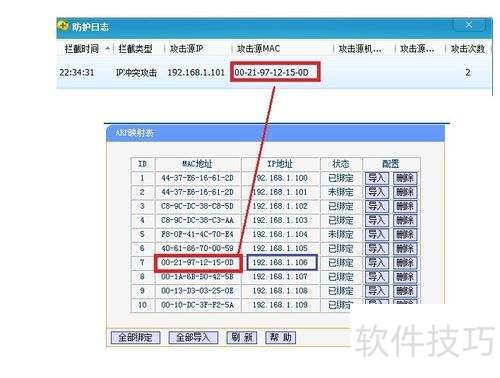Viewport: 500px width, 378px height.
Task: Open the 帮助 button
Action: [280, 337]
